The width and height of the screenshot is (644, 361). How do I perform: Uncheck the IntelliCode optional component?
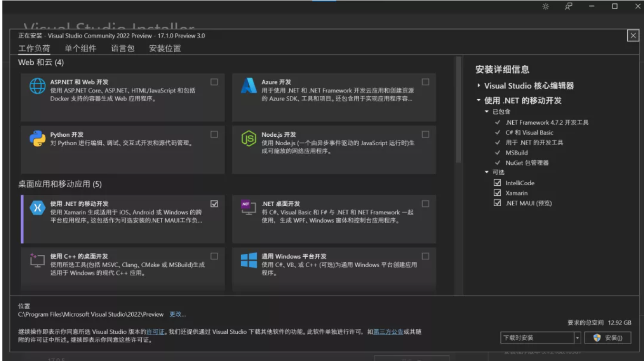[x=498, y=183]
